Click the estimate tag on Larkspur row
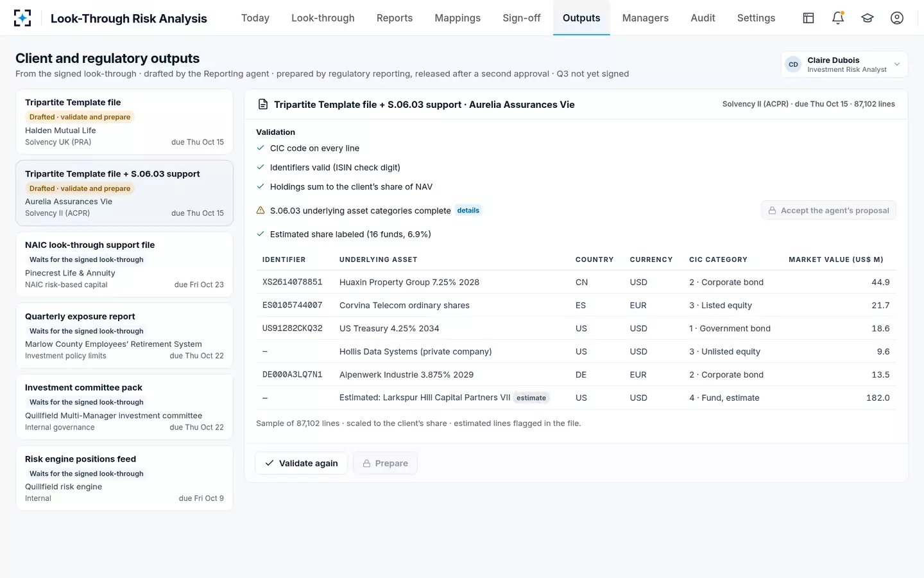The height and width of the screenshot is (578, 924). coord(531,398)
